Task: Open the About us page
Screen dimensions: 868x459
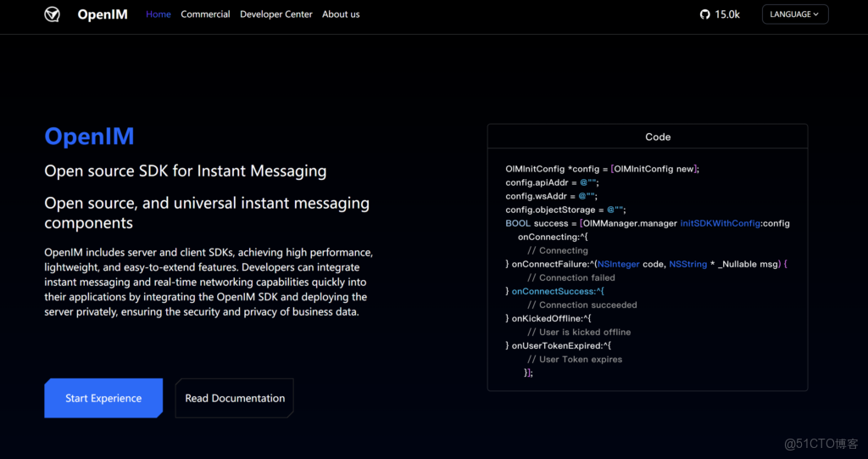Action: [341, 14]
